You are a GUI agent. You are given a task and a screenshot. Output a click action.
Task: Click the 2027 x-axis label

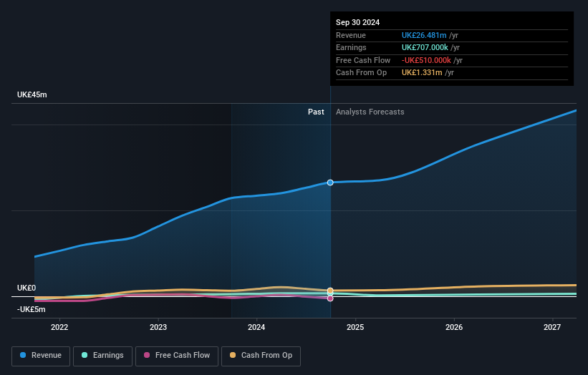(x=552, y=327)
